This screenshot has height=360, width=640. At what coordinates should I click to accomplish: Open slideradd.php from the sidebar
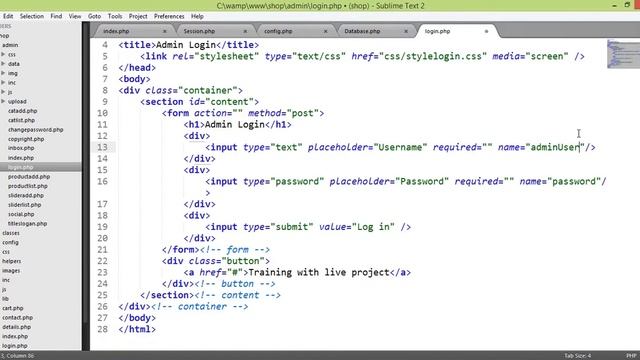[x=26, y=195]
